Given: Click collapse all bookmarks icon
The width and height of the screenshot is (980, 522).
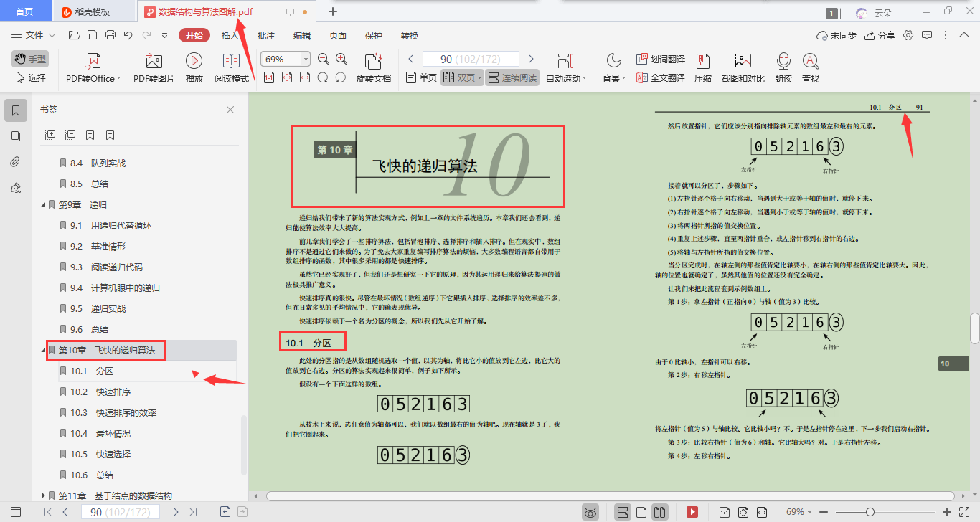Looking at the screenshot, I should [x=70, y=134].
